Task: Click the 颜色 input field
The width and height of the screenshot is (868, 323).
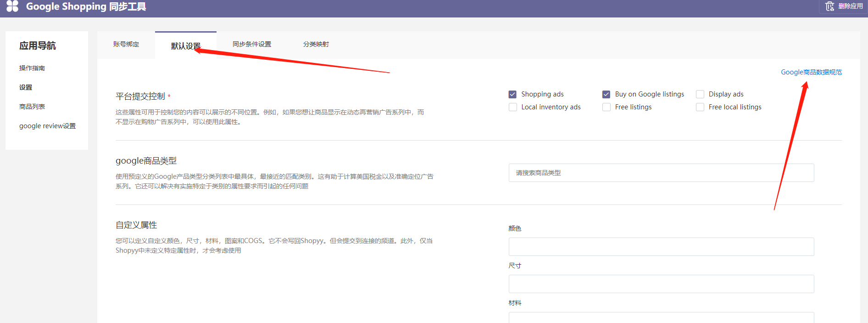Action: 661,247
